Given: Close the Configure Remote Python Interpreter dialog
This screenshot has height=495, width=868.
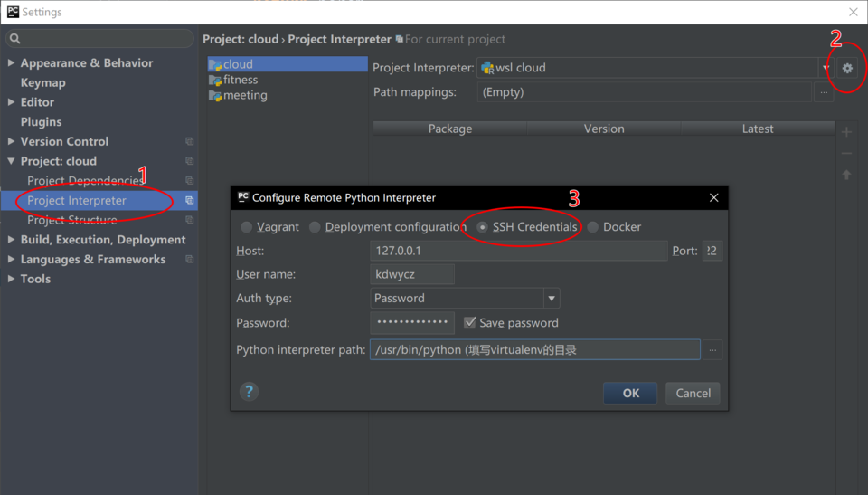Looking at the screenshot, I should [713, 197].
